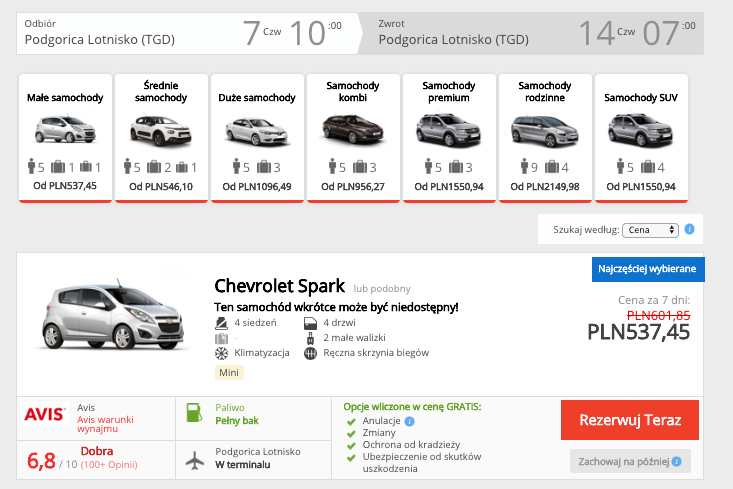Click the pickup date 7 Czw
This screenshot has height=489, width=733.
[262, 33]
